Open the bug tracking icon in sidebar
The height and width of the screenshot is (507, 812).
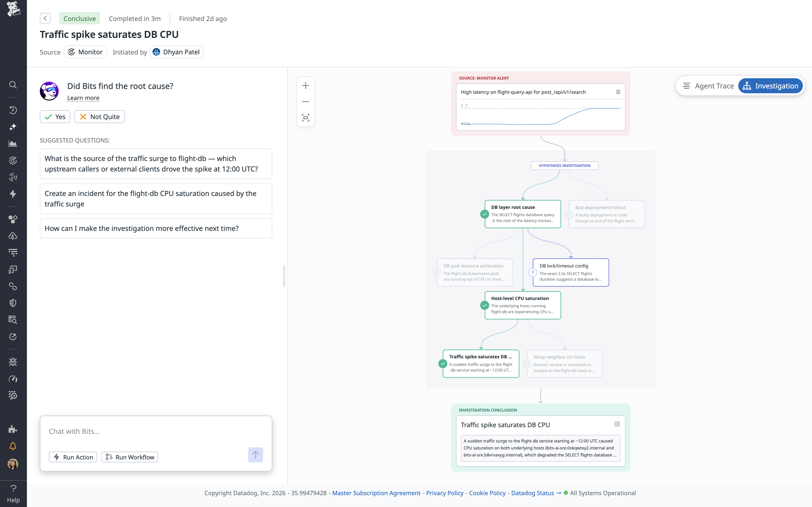point(13,362)
